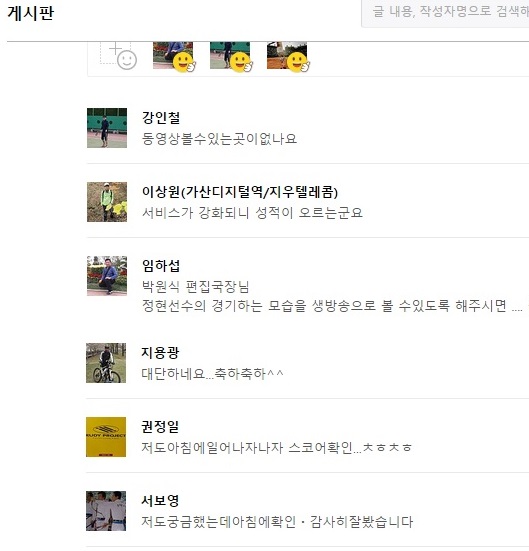Focus the post and author search field
The width and height of the screenshot is (529, 551).
445,13
